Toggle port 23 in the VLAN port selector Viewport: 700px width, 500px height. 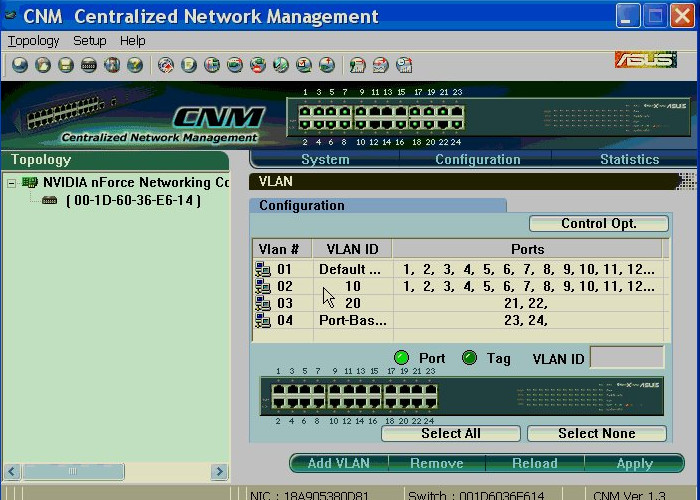431,390
